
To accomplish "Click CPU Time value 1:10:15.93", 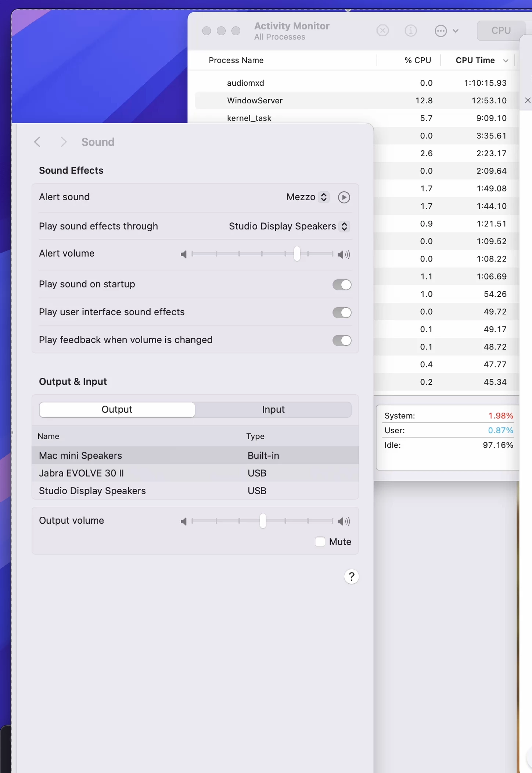I will point(485,83).
